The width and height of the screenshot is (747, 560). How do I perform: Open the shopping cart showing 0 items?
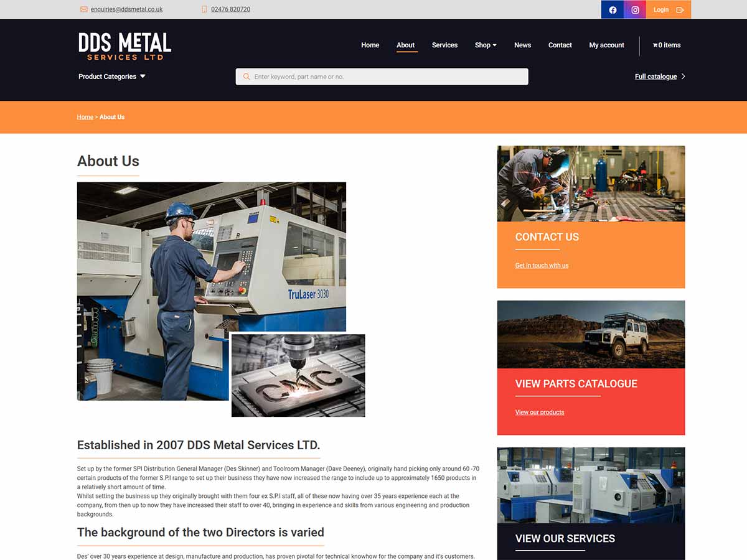(666, 45)
